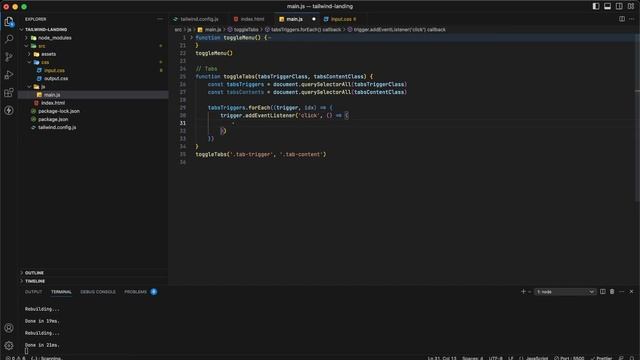This screenshot has height=360, width=640.
Task: Change Spaces: 4 indentation setting
Action: click(x=473, y=358)
